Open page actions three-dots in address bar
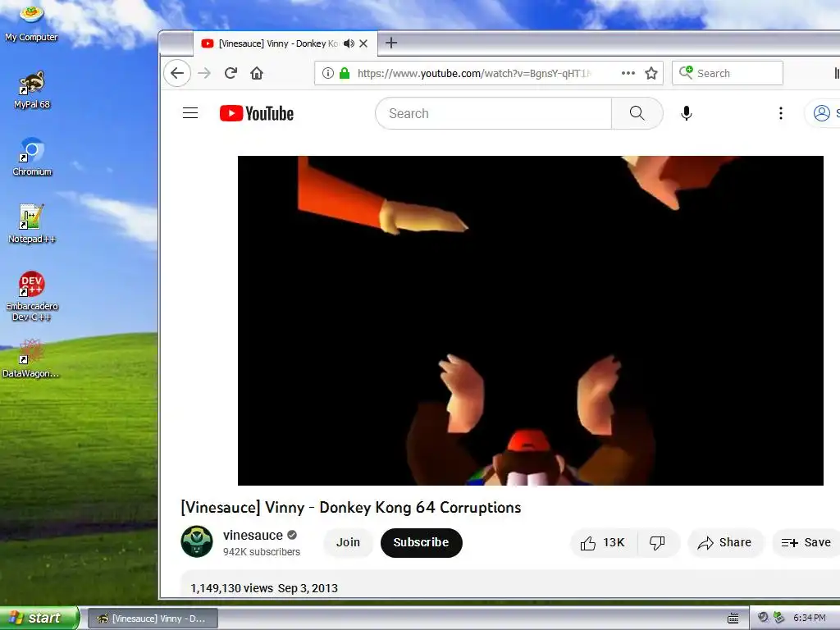The image size is (840, 630). coord(628,73)
